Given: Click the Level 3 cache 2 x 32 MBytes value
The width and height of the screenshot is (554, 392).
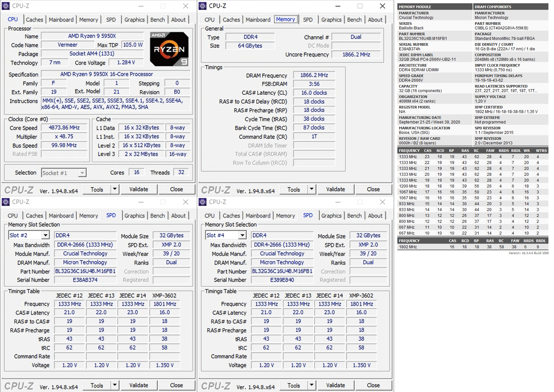Looking at the screenshot, I should pyautogui.click(x=141, y=154).
